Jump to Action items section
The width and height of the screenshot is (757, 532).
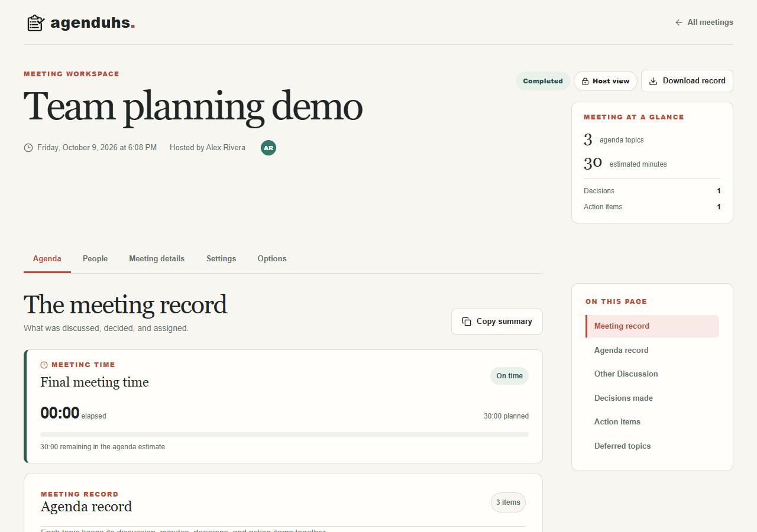[652, 422]
